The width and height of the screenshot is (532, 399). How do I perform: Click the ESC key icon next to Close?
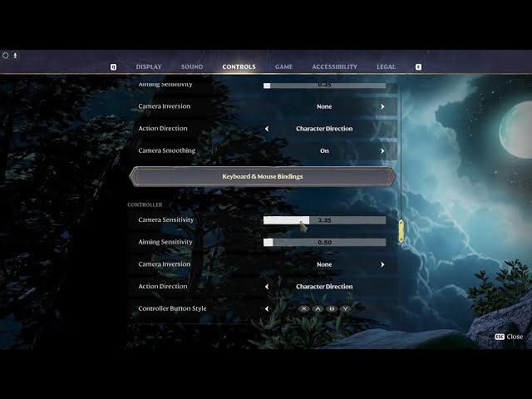[x=500, y=337]
